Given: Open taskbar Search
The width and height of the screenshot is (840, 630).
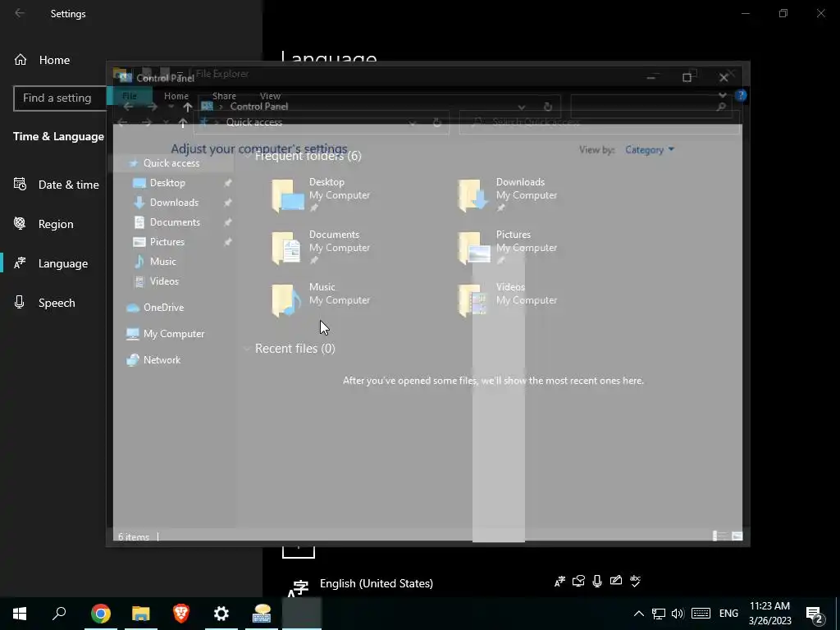Looking at the screenshot, I should pyautogui.click(x=59, y=614).
